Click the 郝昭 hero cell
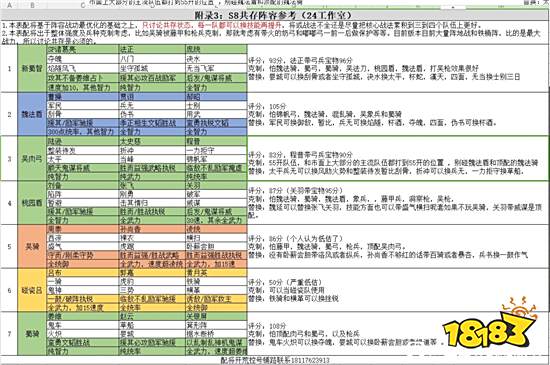The width and height of the screenshot is (550, 365). coord(216,97)
